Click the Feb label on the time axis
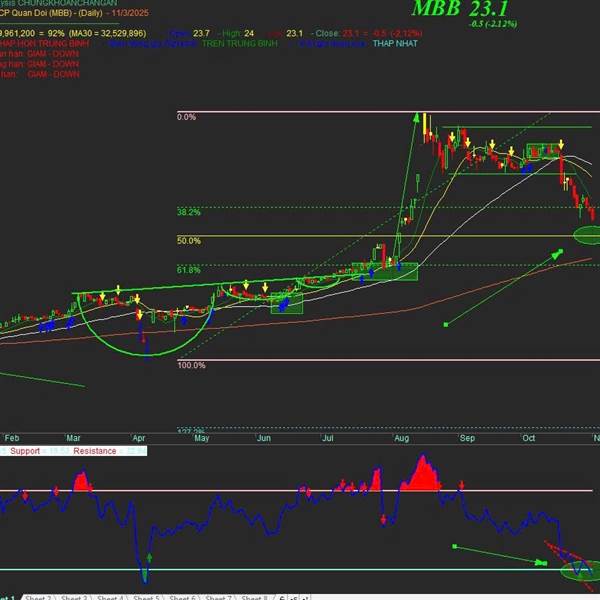This screenshot has height=600, width=600. click(12, 438)
